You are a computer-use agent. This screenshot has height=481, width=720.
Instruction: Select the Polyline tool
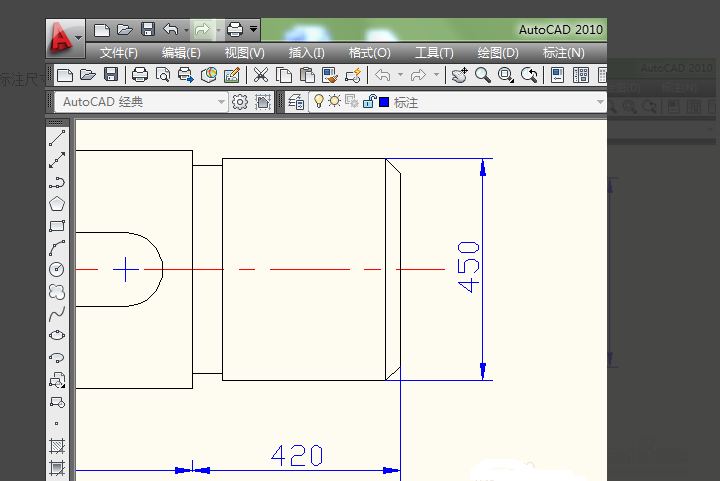click(57, 182)
